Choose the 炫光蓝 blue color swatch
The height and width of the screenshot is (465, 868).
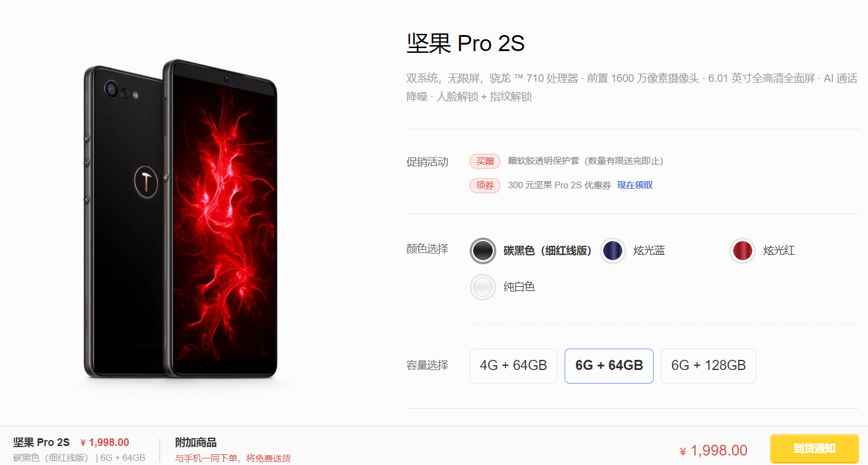[x=613, y=251]
